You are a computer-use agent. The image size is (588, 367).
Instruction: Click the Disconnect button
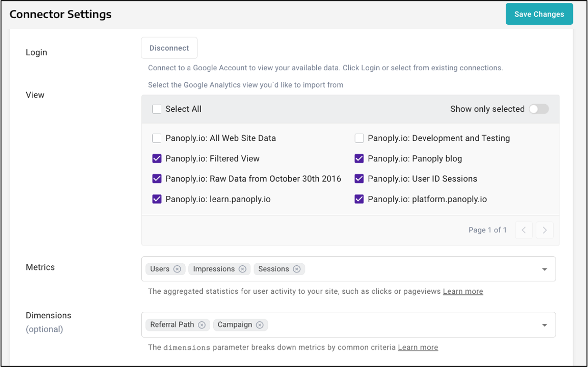pyautogui.click(x=169, y=48)
